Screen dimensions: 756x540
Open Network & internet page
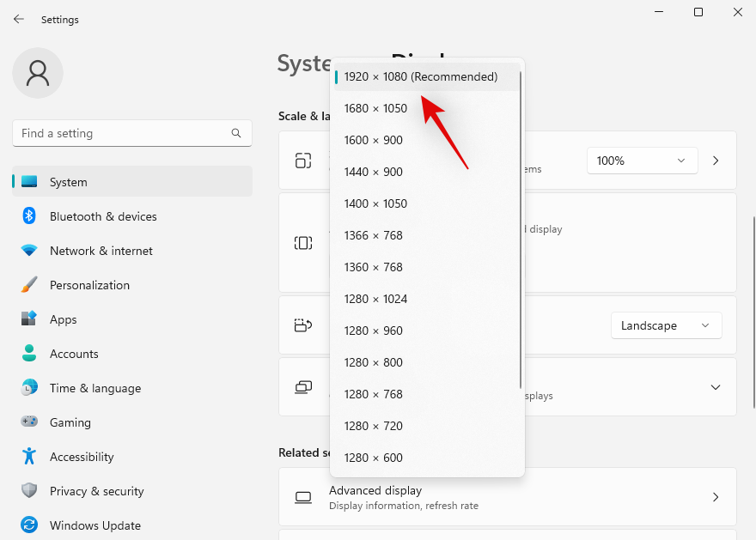coord(101,251)
